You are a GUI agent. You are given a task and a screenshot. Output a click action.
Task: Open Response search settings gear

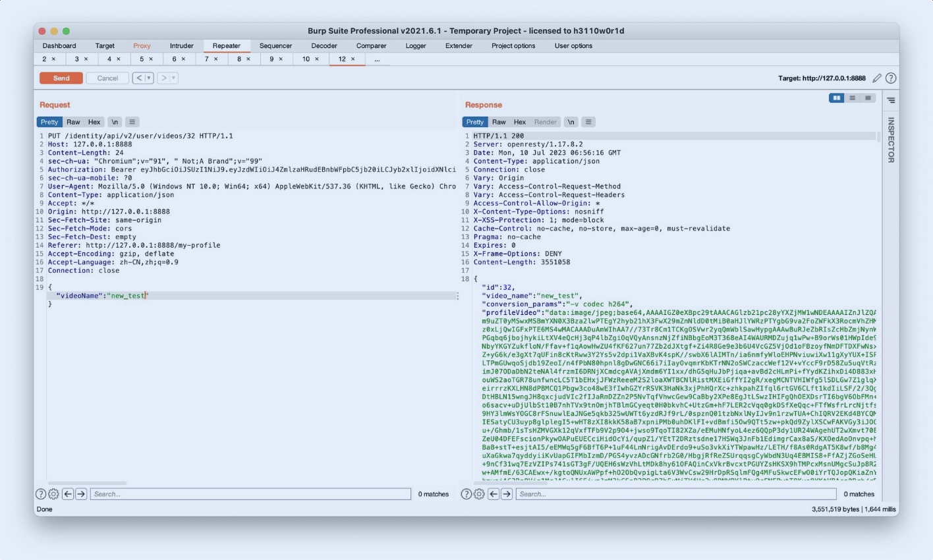point(479,494)
